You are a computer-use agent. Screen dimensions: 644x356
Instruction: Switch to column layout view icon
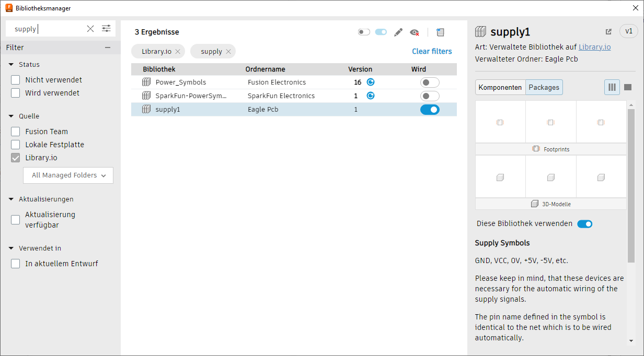point(612,87)
